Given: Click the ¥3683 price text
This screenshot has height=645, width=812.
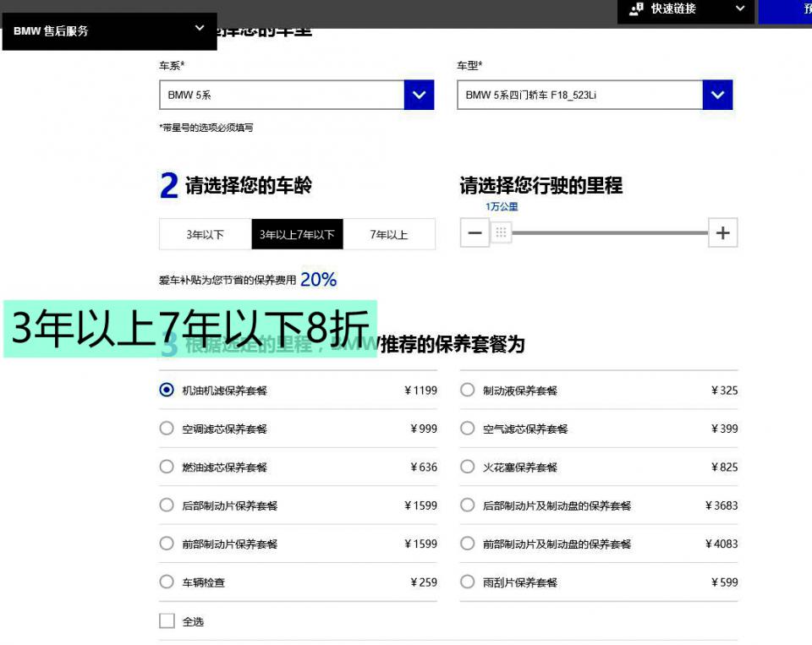Looking at the screenshot, I should pos(721,506).
